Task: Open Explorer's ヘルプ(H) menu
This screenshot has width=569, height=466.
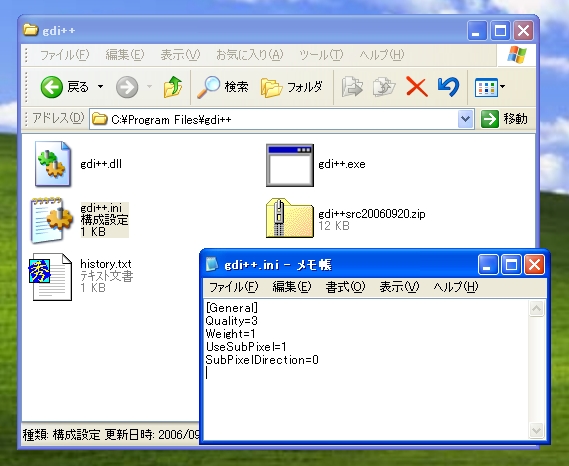Action: point(381,55)
